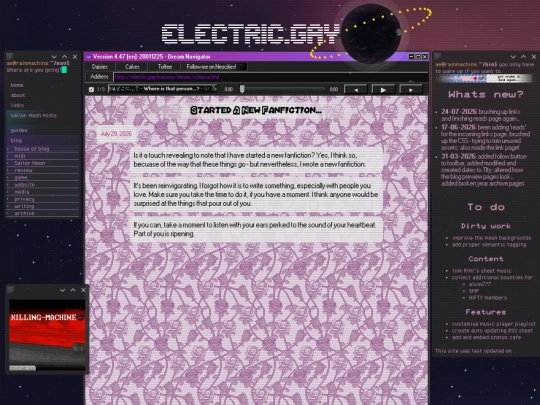Image resolution: width=540 pixels, height=405 pixels.
Task: Click the terminal prompt 'Where are you going?'
Action: pyautogui.click(x=34, y=70)
